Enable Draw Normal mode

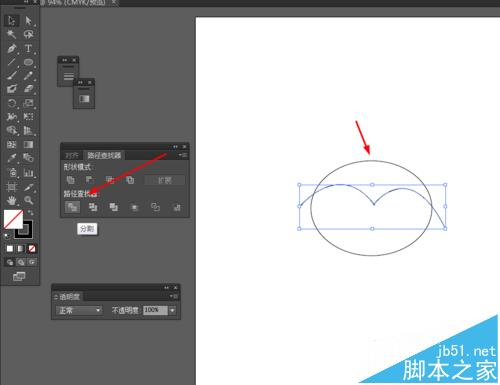10,262
